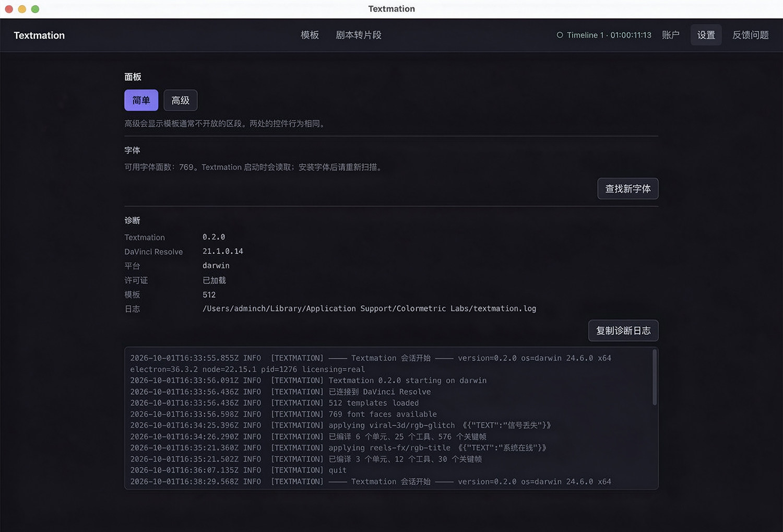783x532 pixels.
Task: Click log line '已连接到 DaVinci Resolve'
Action: pyautogui.click(x=280, y=392)
